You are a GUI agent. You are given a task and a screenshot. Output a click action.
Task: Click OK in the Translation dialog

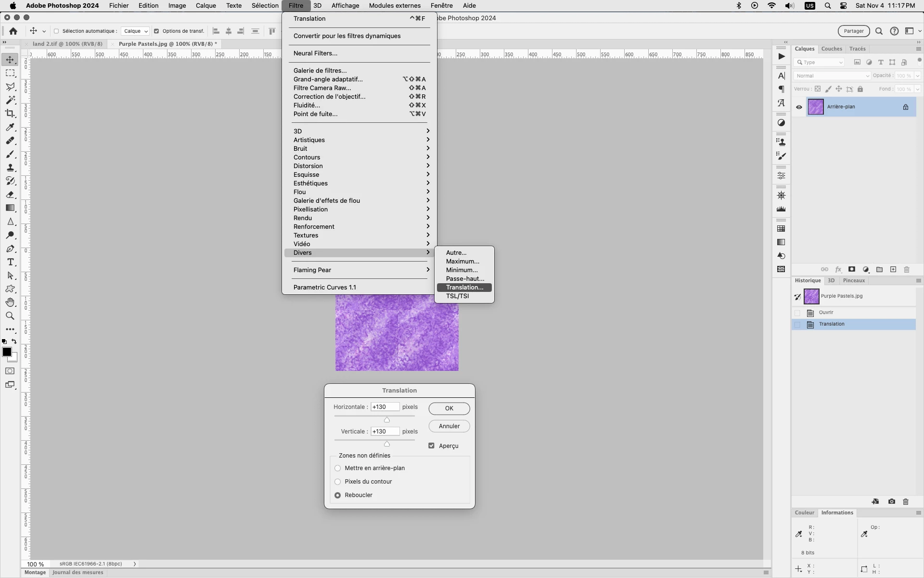(449, 408)
